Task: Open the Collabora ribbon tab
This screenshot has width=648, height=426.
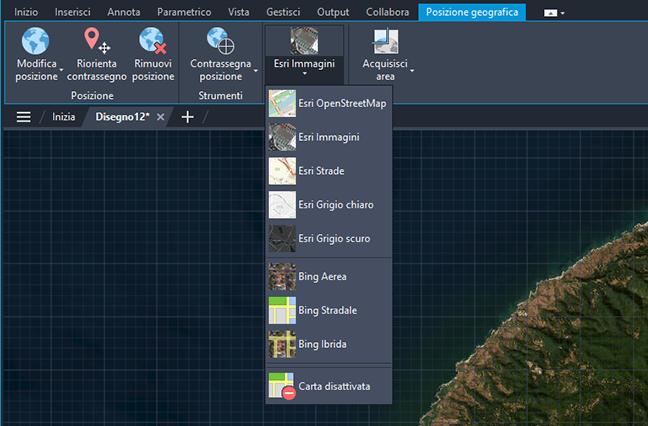Action: (388, 12)
